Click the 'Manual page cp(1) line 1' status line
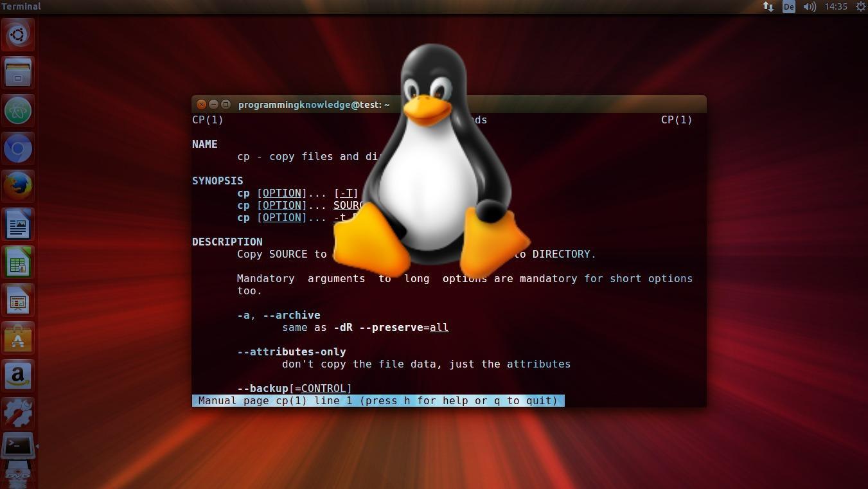 pos(378,400)
